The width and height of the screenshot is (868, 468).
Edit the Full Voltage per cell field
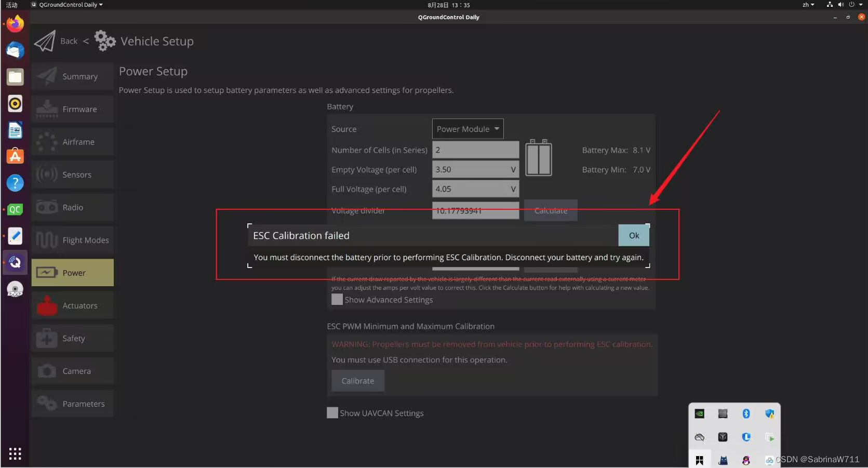[x=475, y=189]
